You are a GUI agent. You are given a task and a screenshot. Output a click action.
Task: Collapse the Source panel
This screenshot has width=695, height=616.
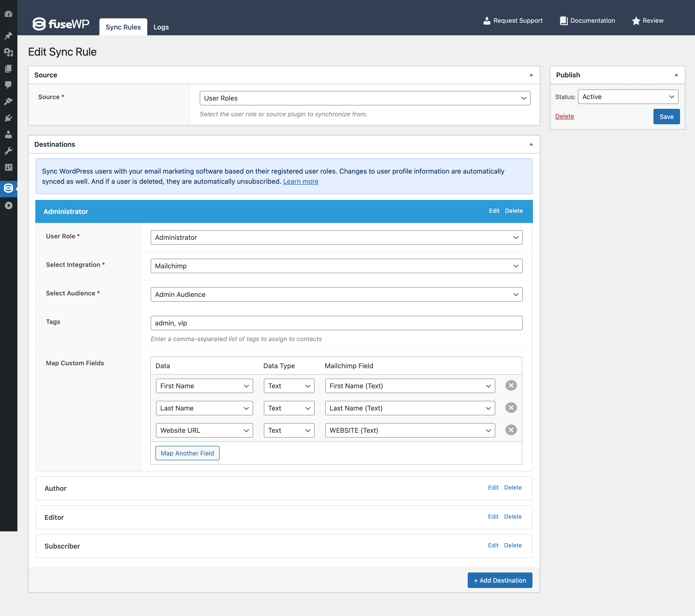pos(531,75)
